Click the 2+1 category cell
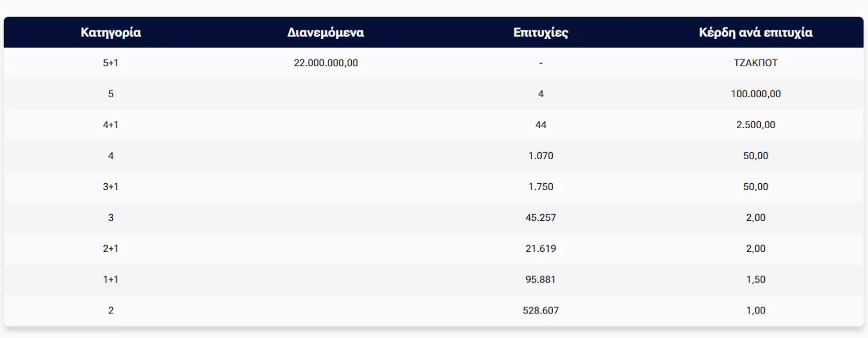The width and height of the screenshot is (868, 338). coord(111,248)
